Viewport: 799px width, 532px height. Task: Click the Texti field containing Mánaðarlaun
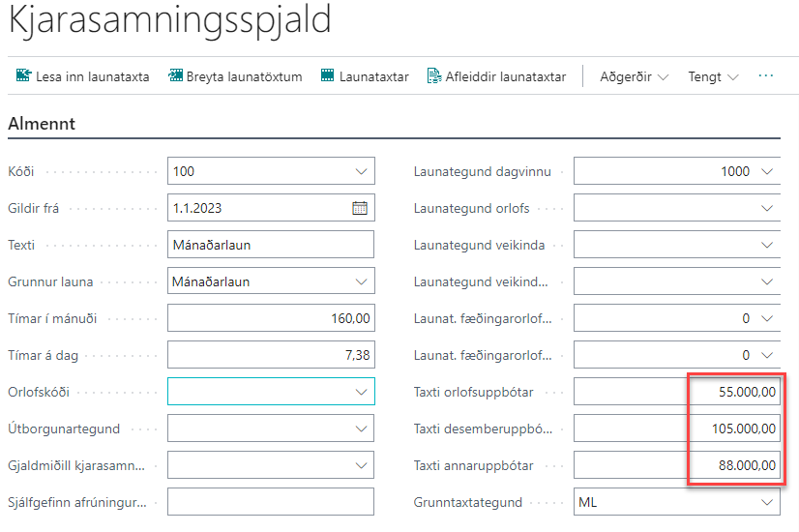(x=270, y=245)
